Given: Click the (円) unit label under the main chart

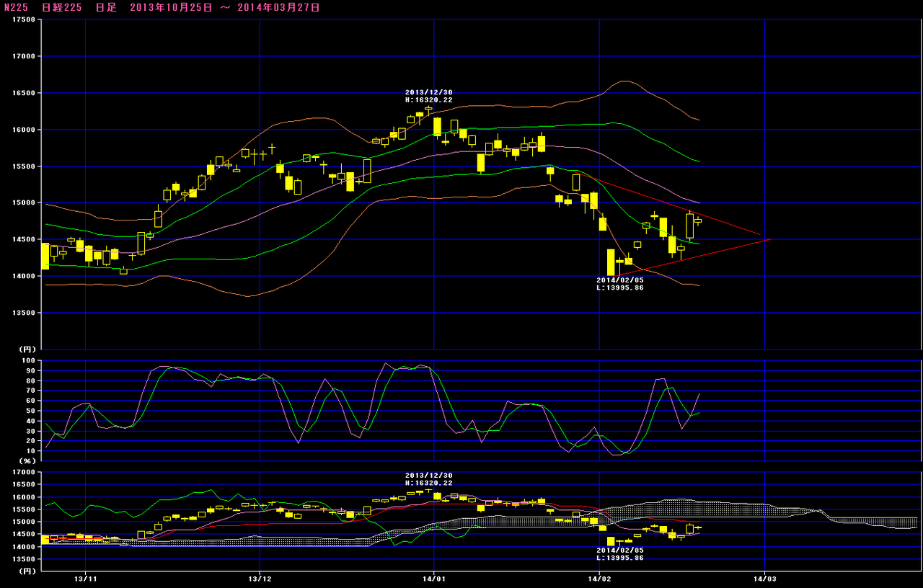Looking at the screenshot, I should [26, 349].
